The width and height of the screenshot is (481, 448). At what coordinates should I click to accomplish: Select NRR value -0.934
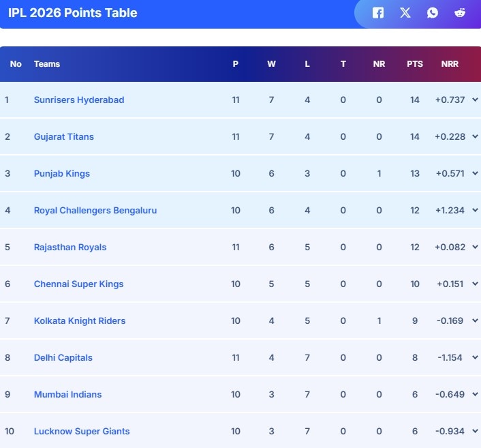(450, 432)
